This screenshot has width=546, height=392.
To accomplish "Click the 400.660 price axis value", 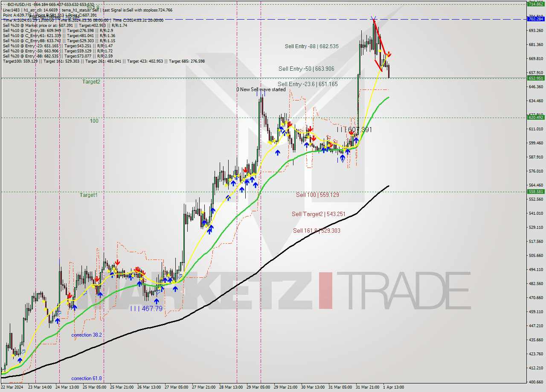I will (x=536, y=382).
